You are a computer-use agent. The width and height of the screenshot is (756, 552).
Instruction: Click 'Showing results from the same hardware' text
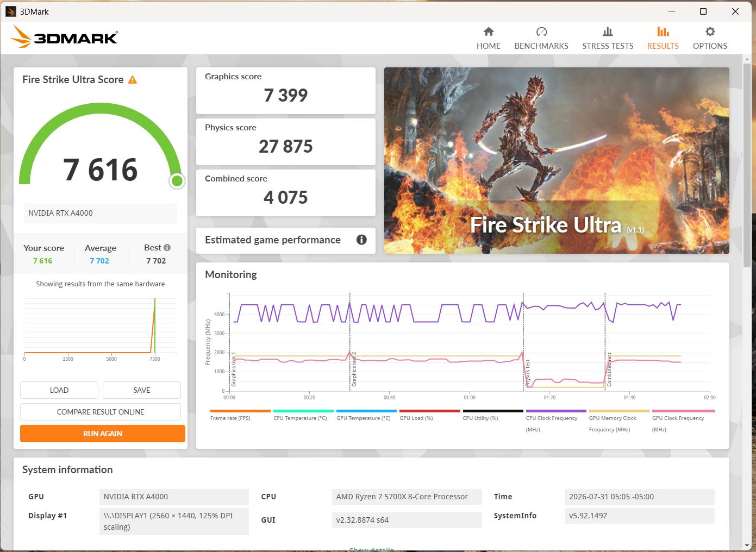[x=101, y=284]
